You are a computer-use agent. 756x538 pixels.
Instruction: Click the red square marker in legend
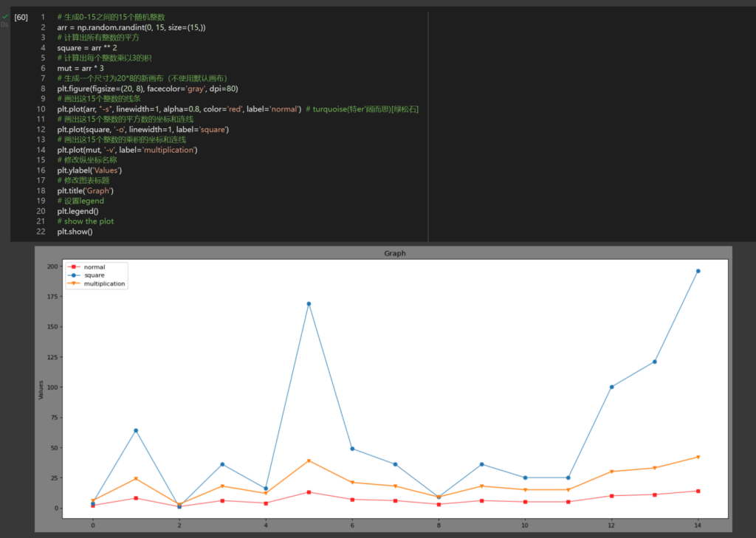74,266
